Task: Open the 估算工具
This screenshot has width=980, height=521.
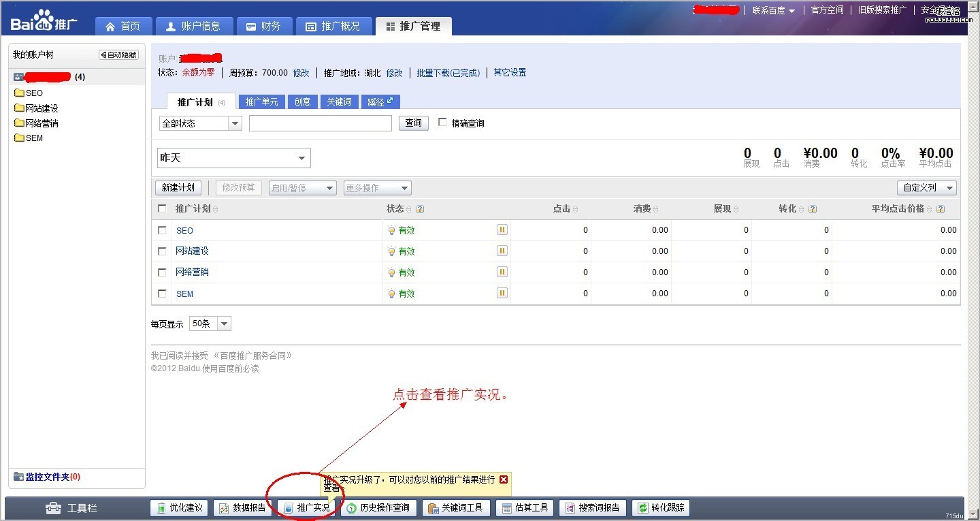Action: (525, 507)
